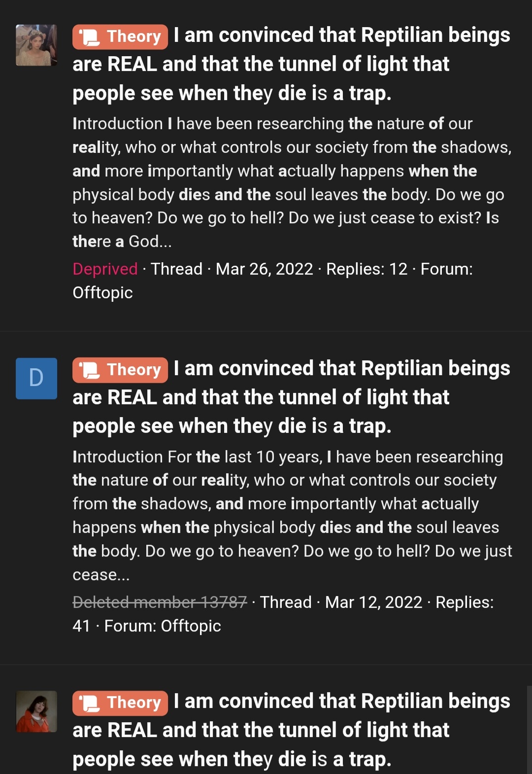Viewport: 532px width, 774px height.
Task: Click the Theory tag on the bottom thread
Action: coord(120,703)
